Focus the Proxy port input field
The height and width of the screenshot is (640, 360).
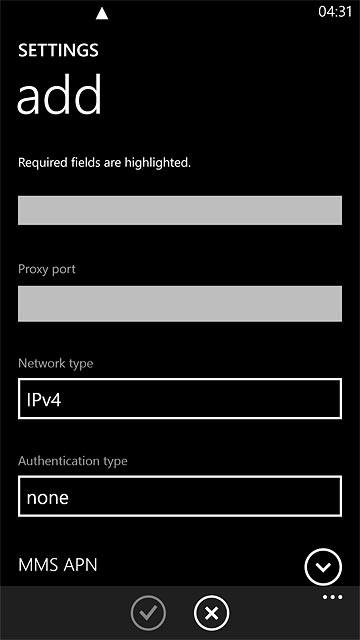tap(180, 304)
